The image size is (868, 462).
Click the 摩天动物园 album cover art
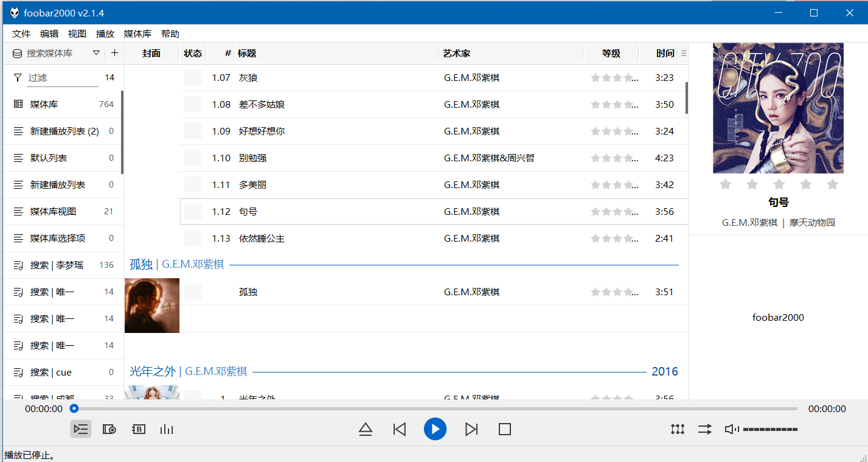(778, 108)
